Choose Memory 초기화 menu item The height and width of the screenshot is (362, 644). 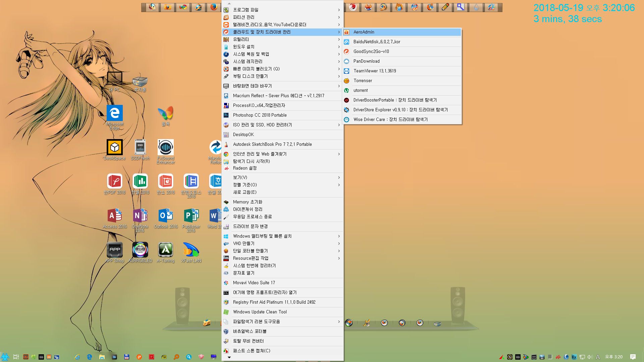click(x=282, y=202)
